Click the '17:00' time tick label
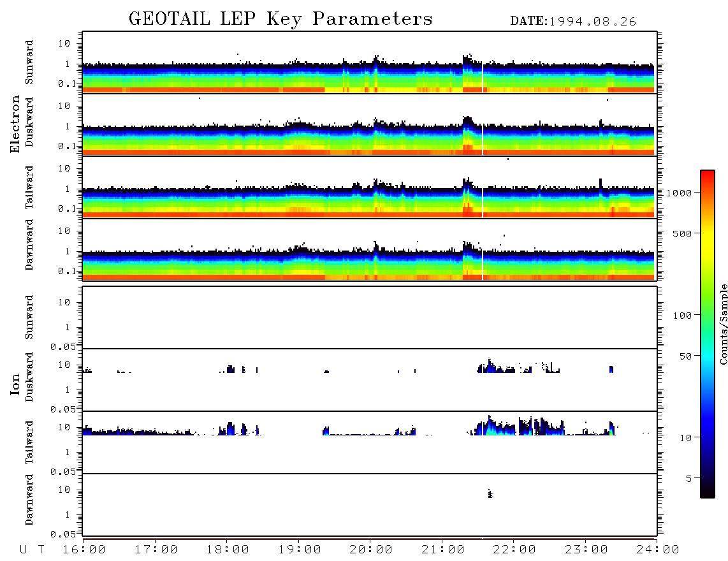Viewport: 728px width, 561px height. coord(156,550)
